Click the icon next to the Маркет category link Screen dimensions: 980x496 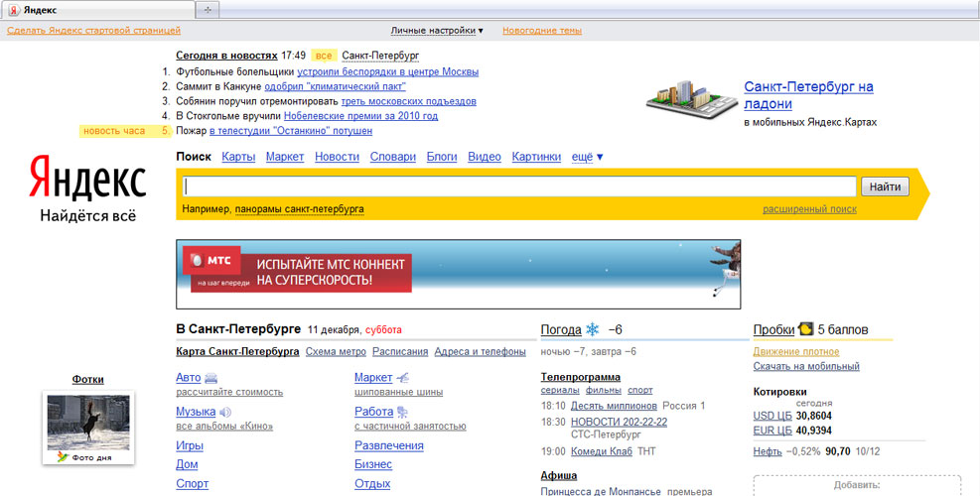click(402, 378)
